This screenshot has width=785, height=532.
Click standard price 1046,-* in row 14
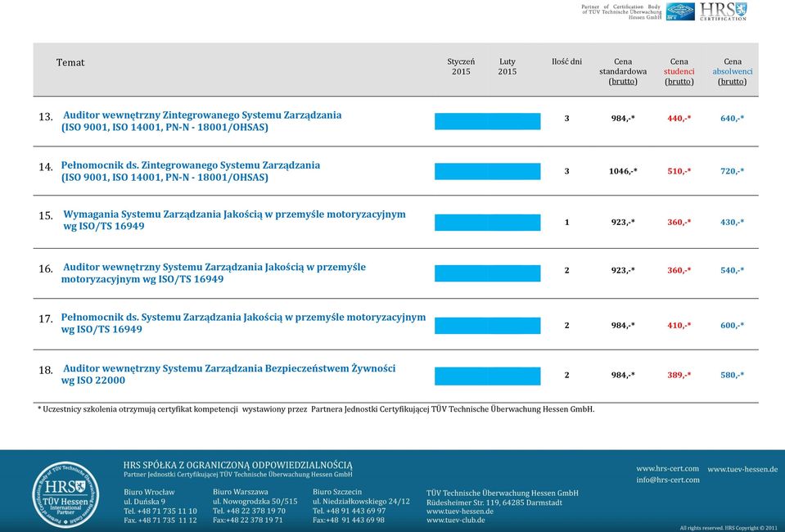point(623,171)
